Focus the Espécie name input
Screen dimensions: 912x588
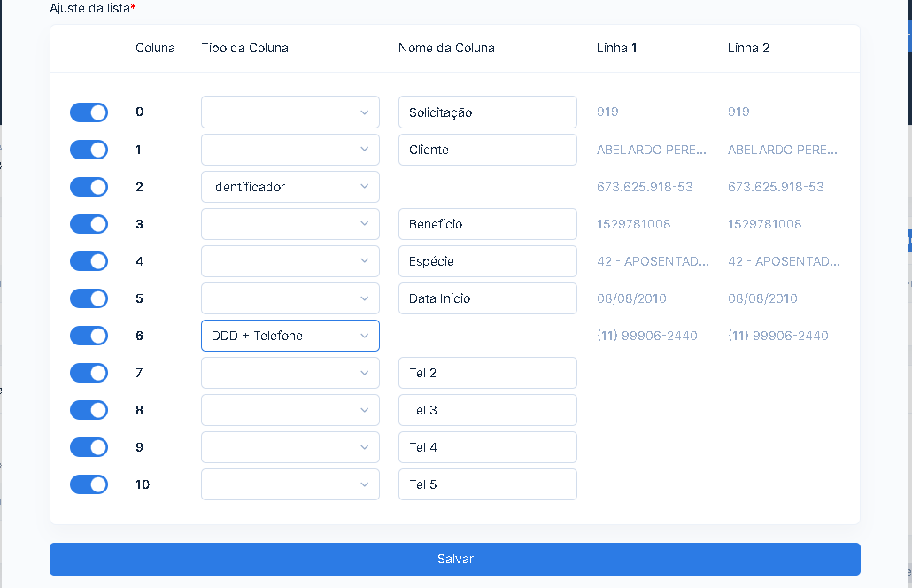point(487,261)
